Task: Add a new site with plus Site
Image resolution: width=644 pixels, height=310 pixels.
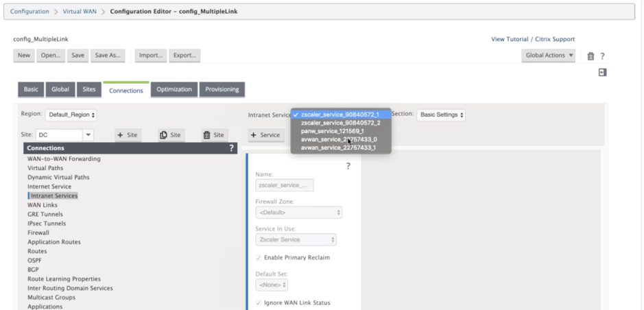Action: click(128, 135)
